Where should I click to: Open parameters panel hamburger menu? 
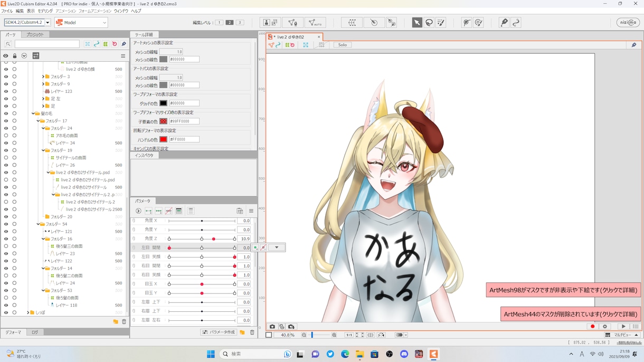pyautogui.click(x=251, y=211)
